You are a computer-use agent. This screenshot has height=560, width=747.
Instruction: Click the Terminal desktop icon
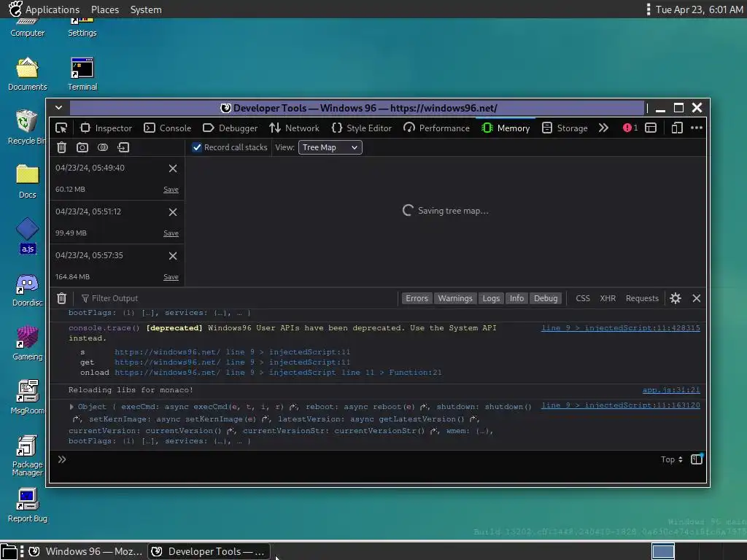pos(82,74)
